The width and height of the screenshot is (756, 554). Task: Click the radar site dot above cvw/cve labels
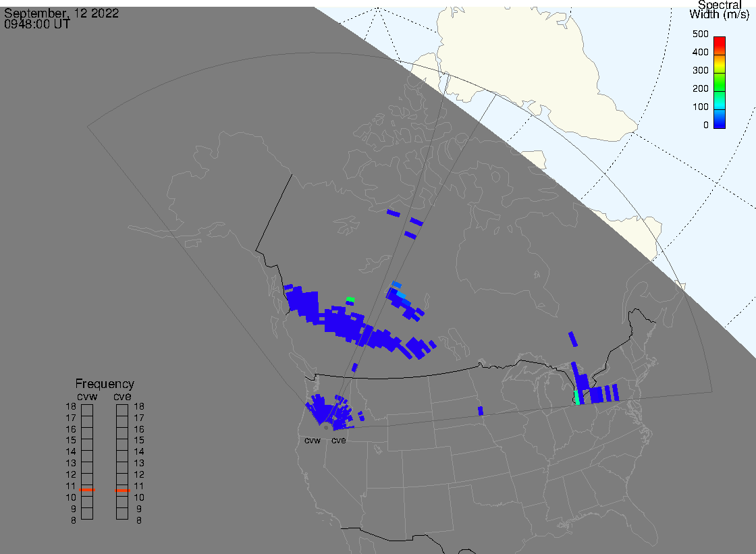coord(327,428)
